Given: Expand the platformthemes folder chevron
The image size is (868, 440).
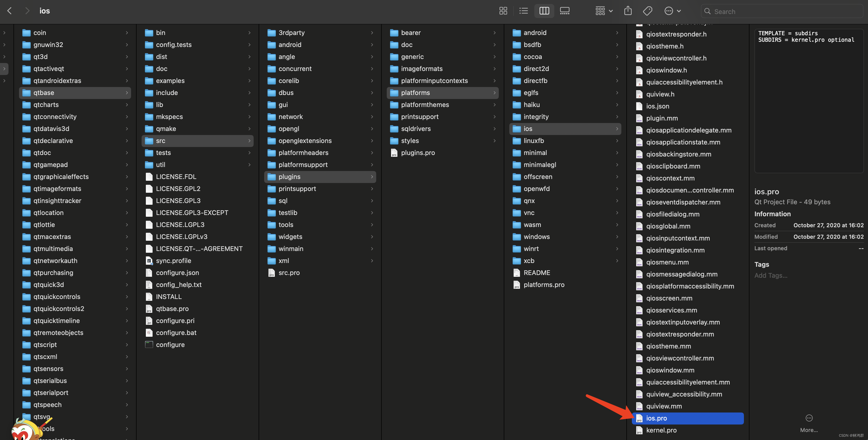Looking at the screenshot, I should click(x=494, y=105).
